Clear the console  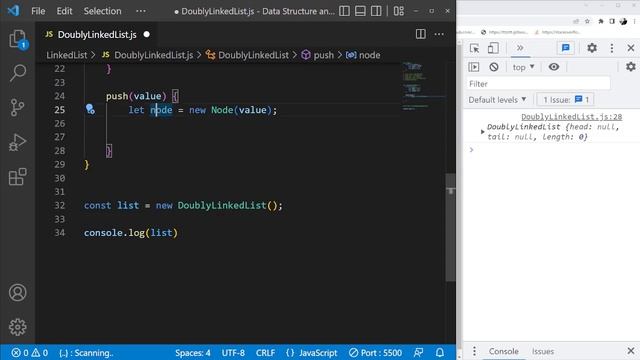coord(494,67)
